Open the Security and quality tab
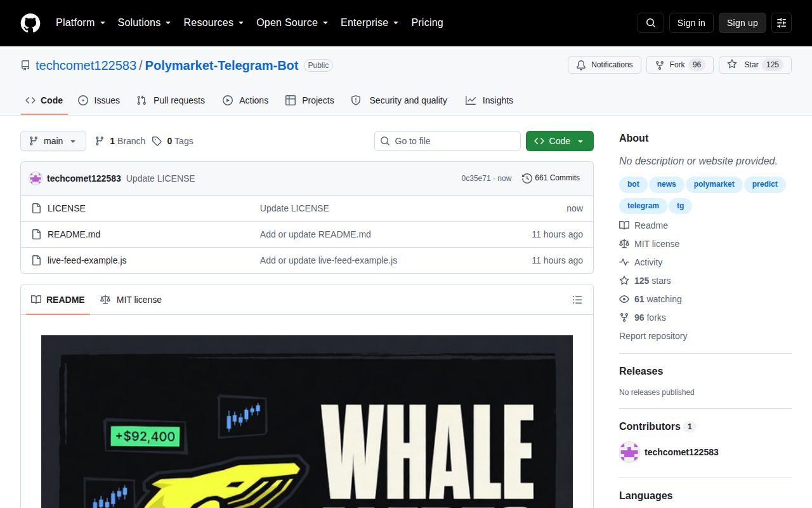The height and width of the screenshot is (508, 812). coord(399,100)
